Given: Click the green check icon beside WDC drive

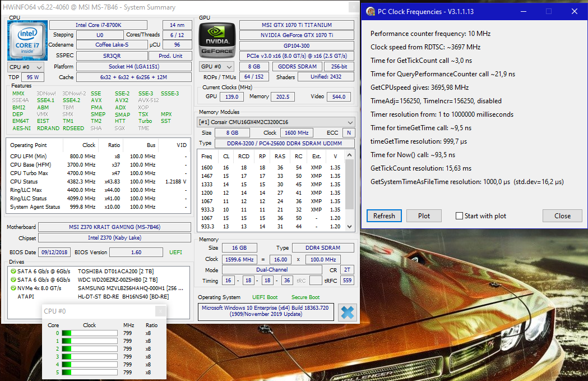Looking at the screenshot, I should (x=13, y=279).
